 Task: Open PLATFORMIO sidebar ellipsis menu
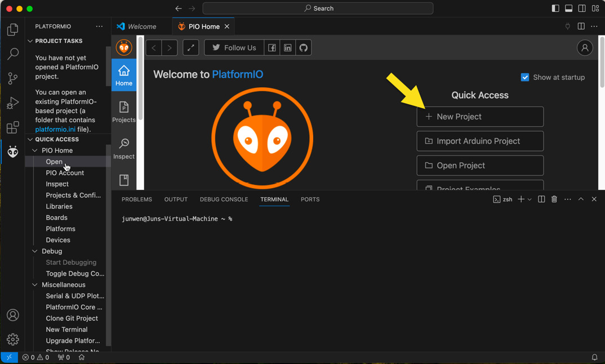99,26
